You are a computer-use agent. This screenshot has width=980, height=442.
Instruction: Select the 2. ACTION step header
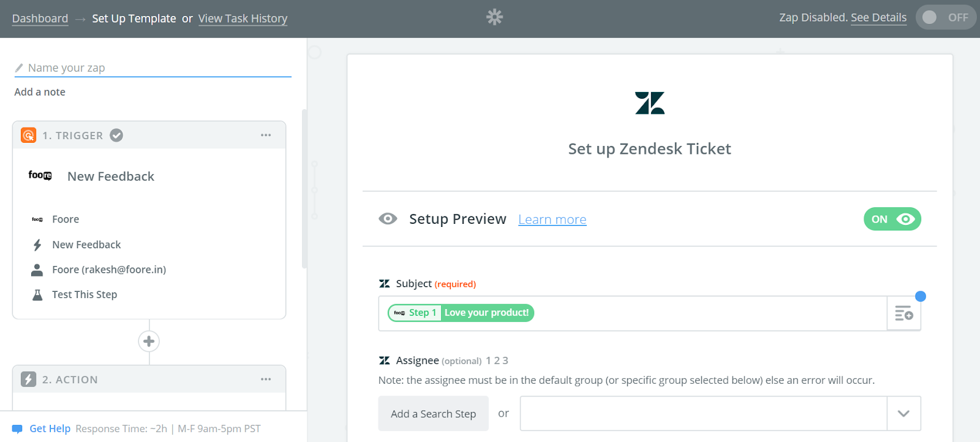(x=149, y=379)
